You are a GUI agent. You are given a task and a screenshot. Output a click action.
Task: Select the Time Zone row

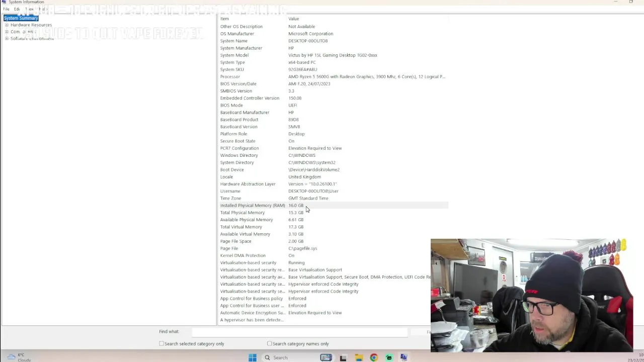(333, 198)
